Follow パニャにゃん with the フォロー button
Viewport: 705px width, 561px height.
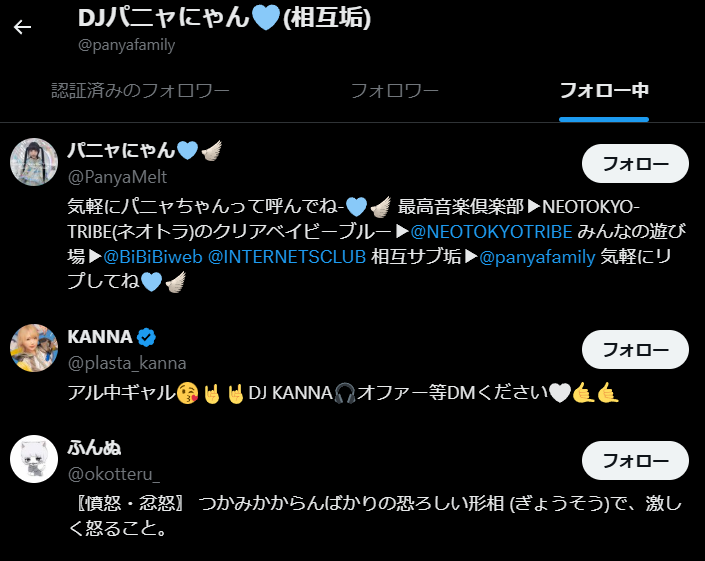coord(635,164)
